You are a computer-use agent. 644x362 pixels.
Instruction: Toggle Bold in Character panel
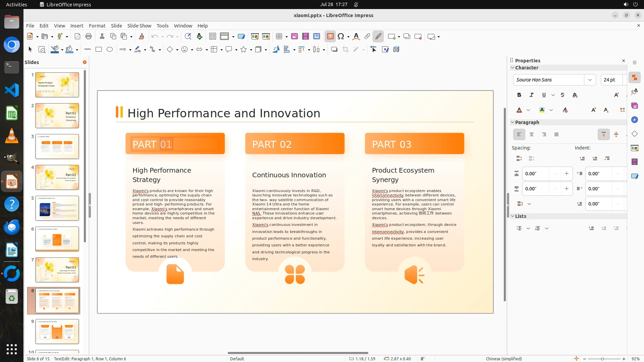click(519, 95)
